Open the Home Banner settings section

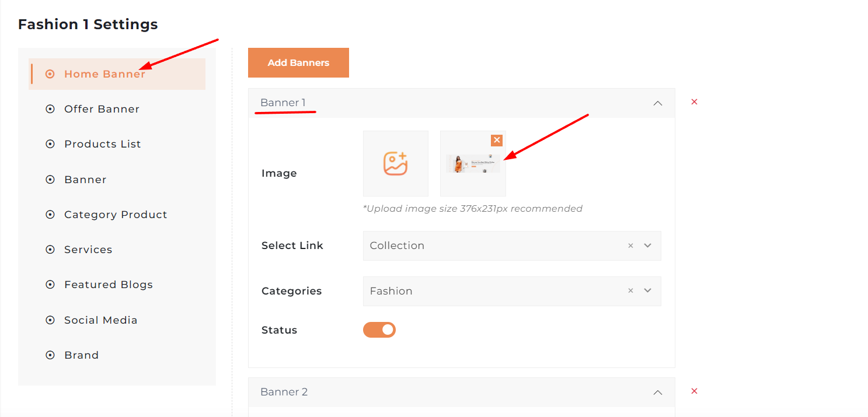point(104,74)
